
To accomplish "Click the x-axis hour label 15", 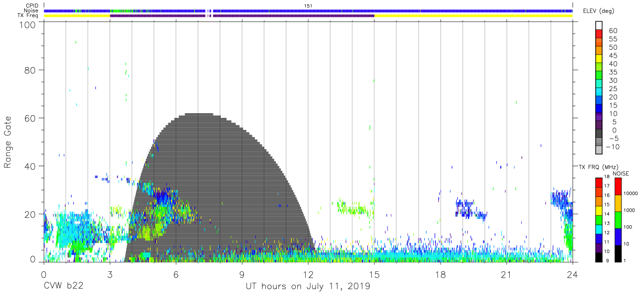I will (x=374, y=275).
